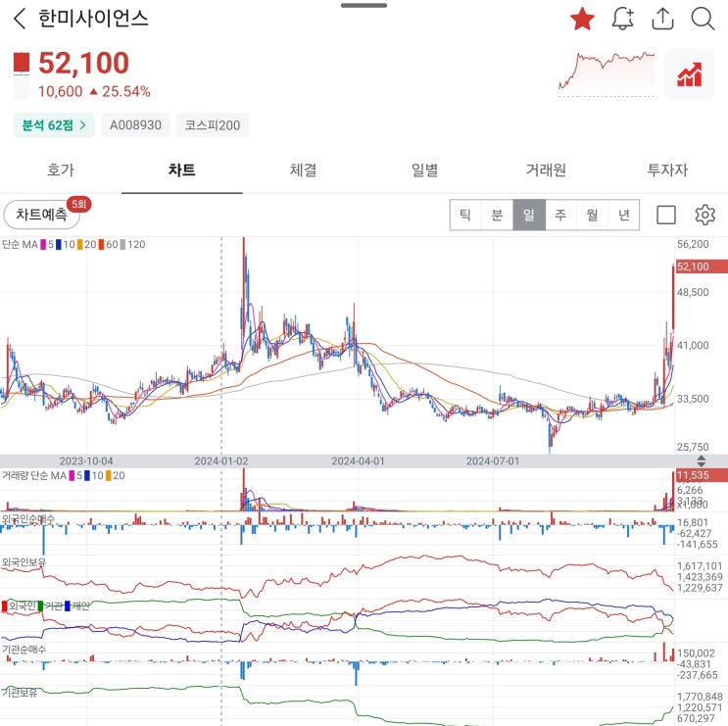Tap the mini intraday price chart

coord(607,73)
